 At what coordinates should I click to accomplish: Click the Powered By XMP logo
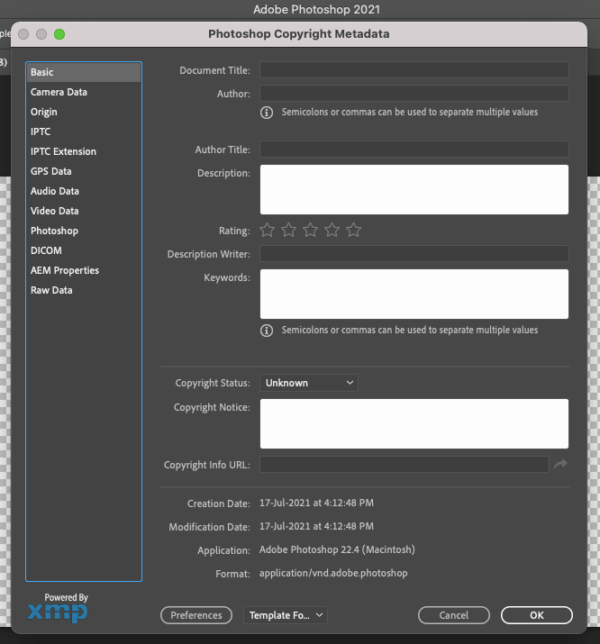pos(58,608)
